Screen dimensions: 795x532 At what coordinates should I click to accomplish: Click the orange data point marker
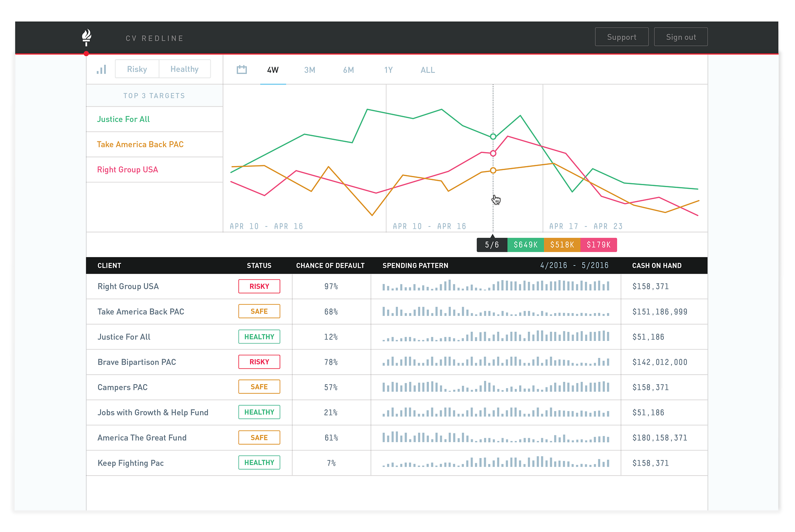point(493,170)
